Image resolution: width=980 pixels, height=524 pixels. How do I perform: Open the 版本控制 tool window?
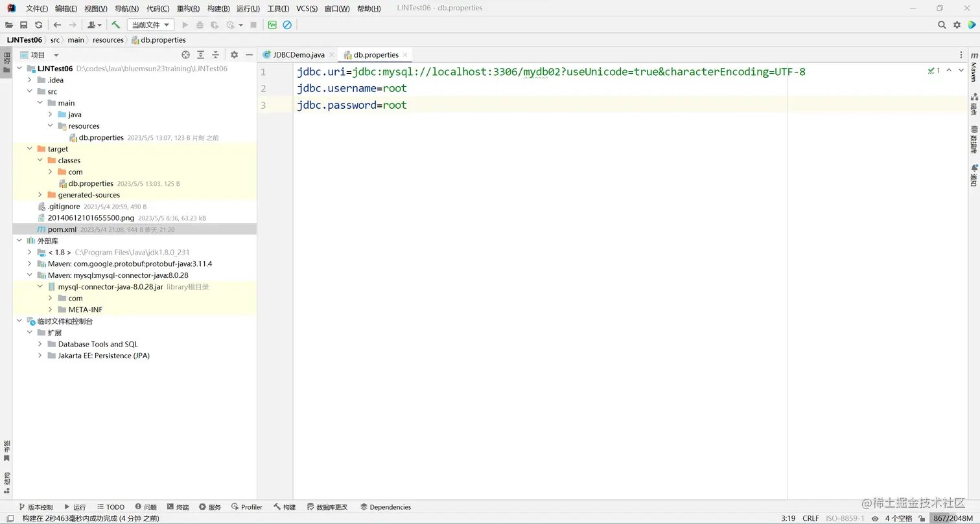[x=36, y=507]
